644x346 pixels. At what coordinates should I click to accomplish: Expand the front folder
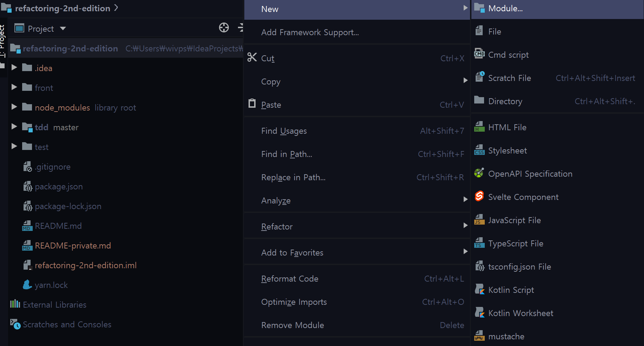coord(14,87)
